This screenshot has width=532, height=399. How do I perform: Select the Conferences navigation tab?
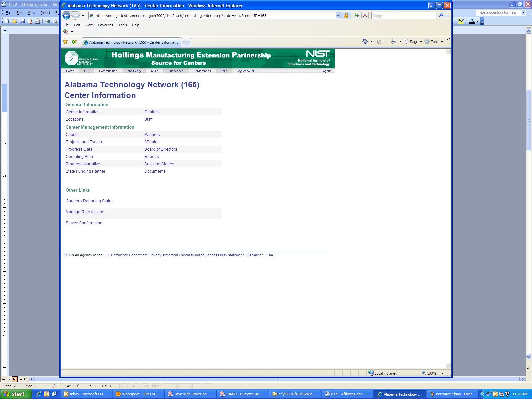click(x=202, y=71)
